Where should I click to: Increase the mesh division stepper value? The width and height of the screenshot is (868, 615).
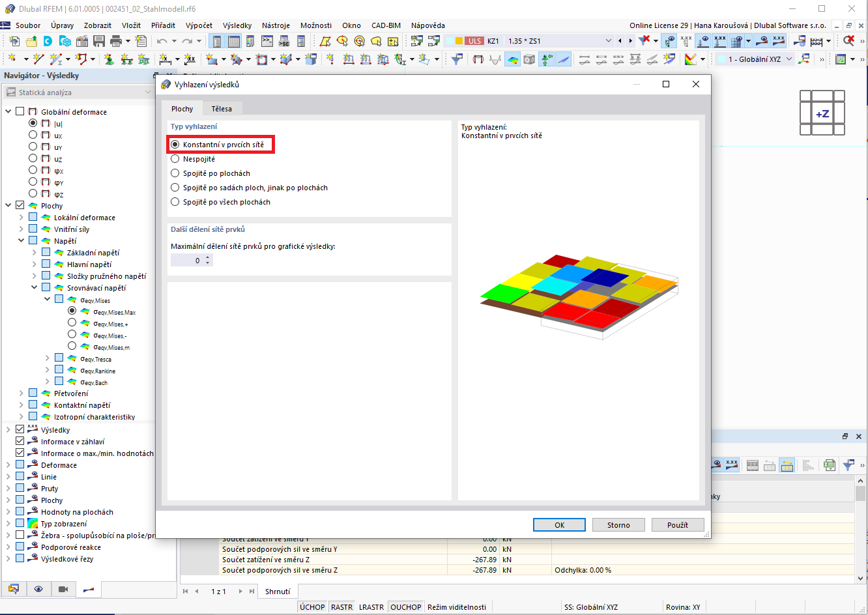click(208, 255)
